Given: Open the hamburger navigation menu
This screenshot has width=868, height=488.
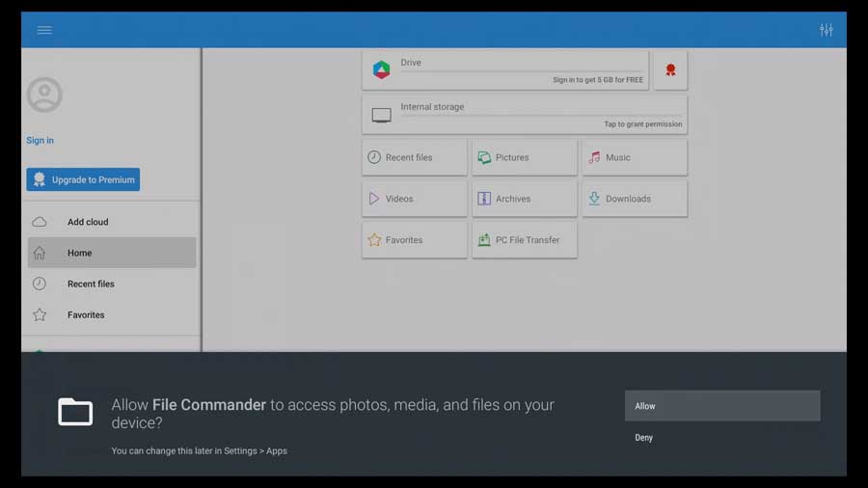Looking at the screenshot, I should (44, 30).
